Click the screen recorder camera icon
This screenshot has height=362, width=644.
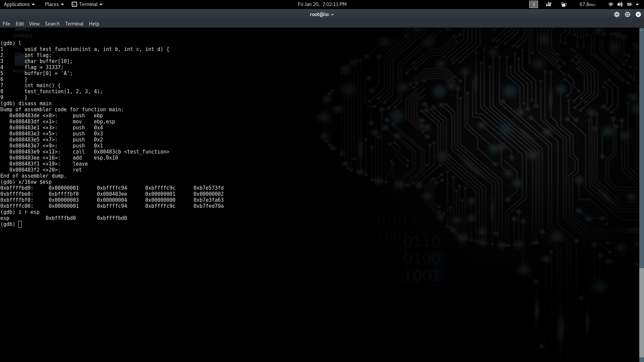tap(549, 4)
